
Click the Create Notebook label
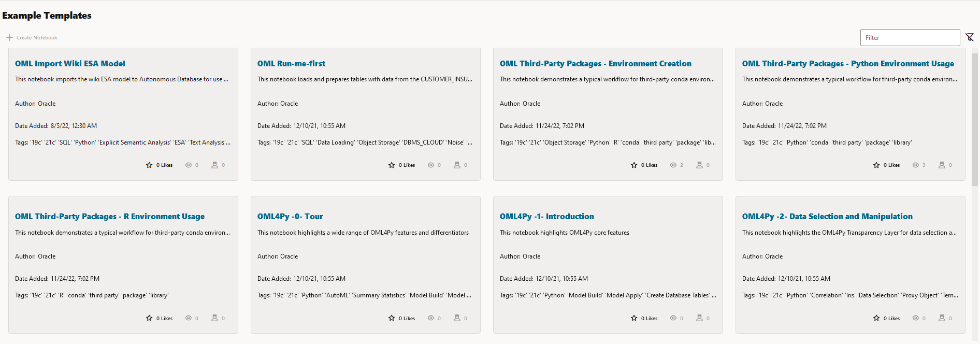(37, 38)
